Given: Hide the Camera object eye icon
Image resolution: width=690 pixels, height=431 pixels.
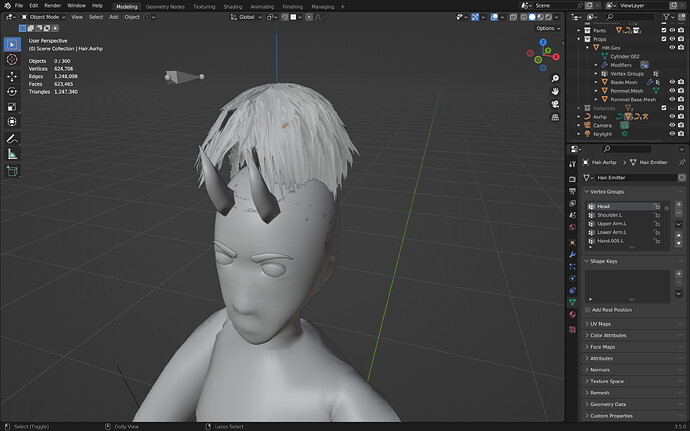Looking at the screenshot, I should [x=672, y=125].
